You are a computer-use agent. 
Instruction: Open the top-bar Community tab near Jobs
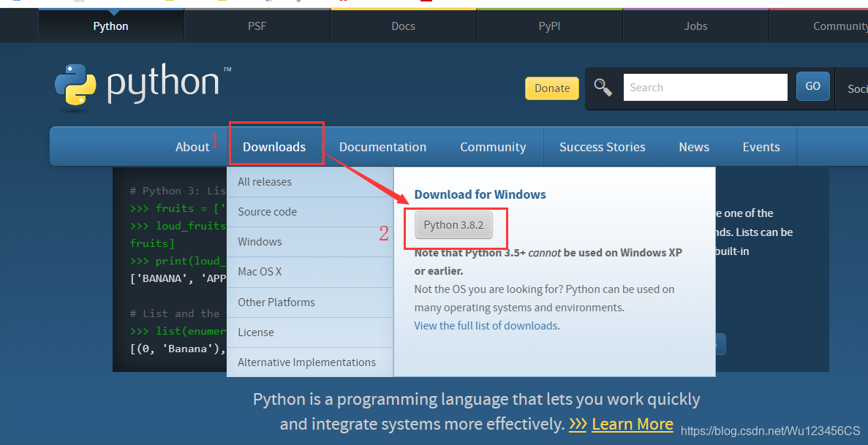[818, 26]
